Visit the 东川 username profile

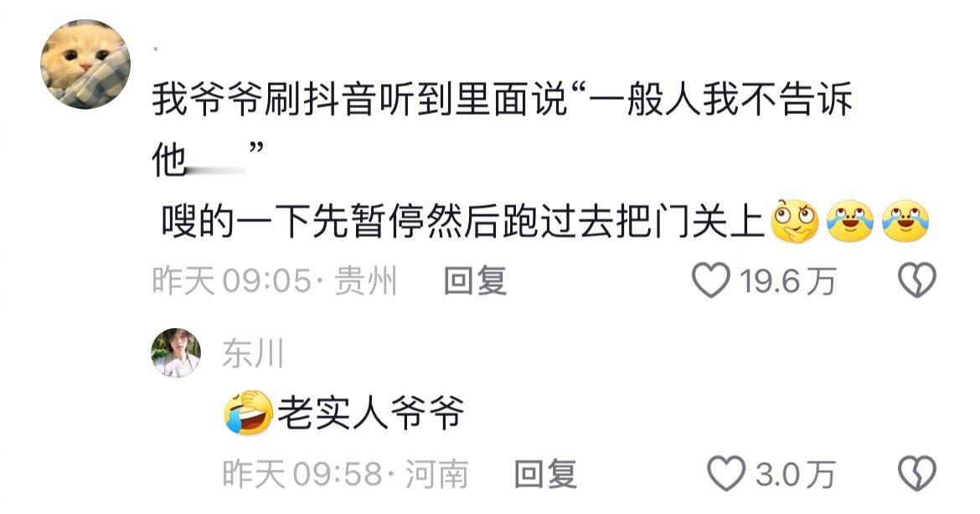point(253,353)
